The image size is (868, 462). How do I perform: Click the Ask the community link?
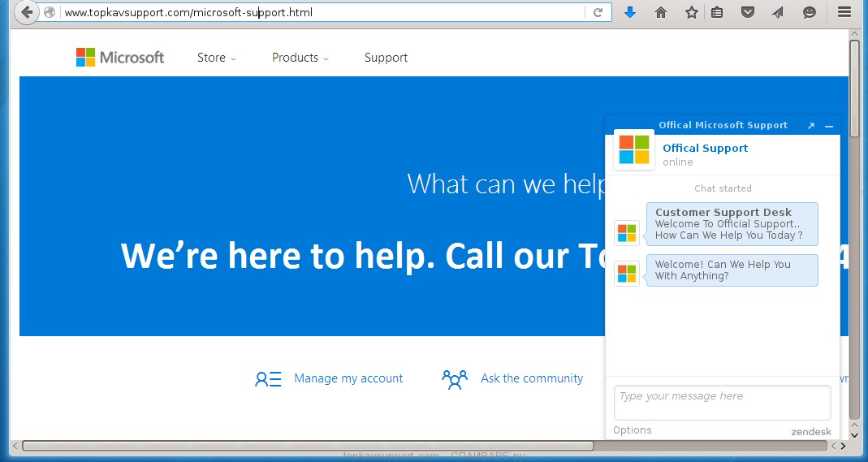531,378
